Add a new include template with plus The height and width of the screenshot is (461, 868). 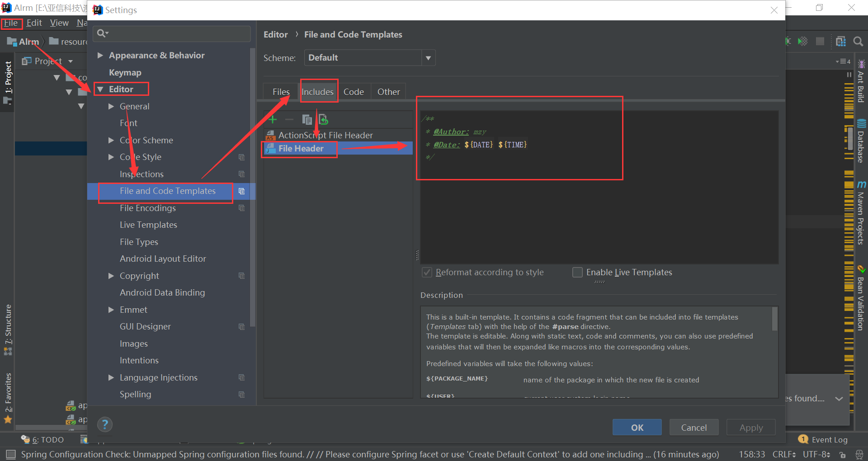coord(273,119)
